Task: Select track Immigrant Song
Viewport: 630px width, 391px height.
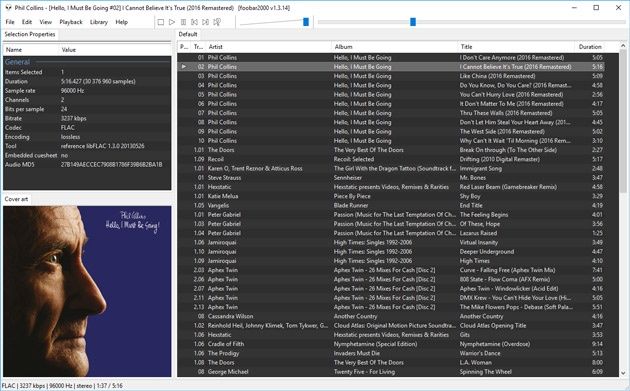Action: point(391,168)
